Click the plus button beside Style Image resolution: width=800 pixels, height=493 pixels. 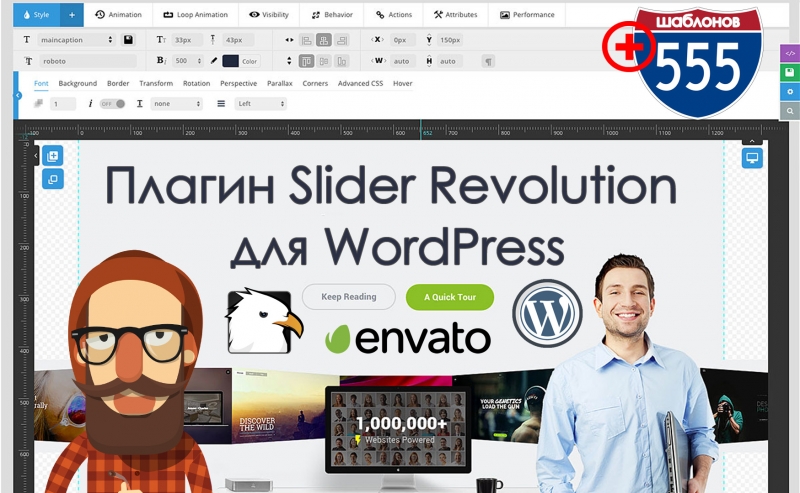pyautogui.click(x=72, y=15)
